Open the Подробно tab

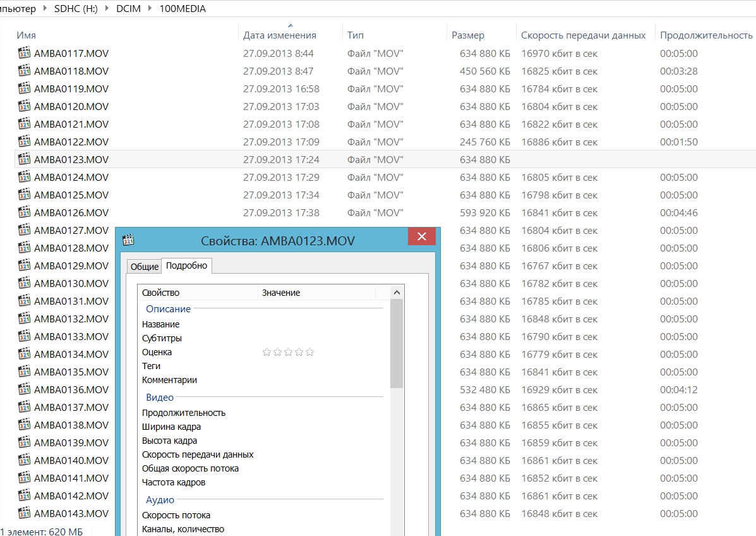pos(186,265)
